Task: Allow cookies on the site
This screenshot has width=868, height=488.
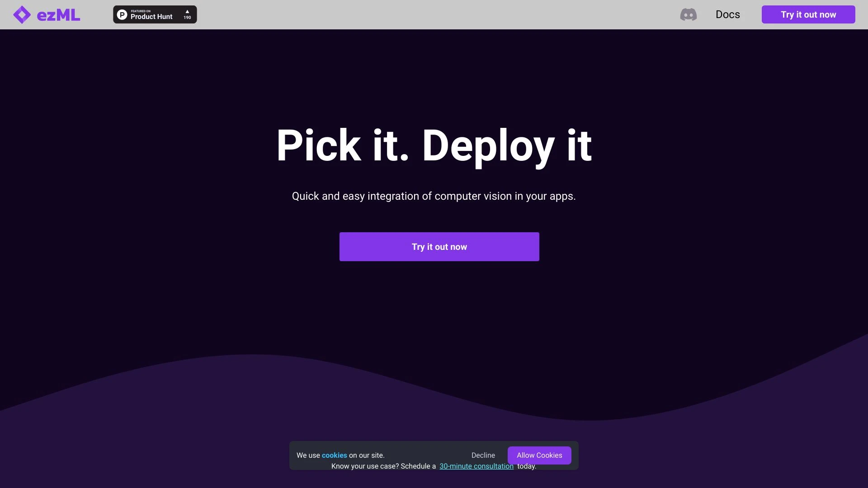Action: point(539,455)
